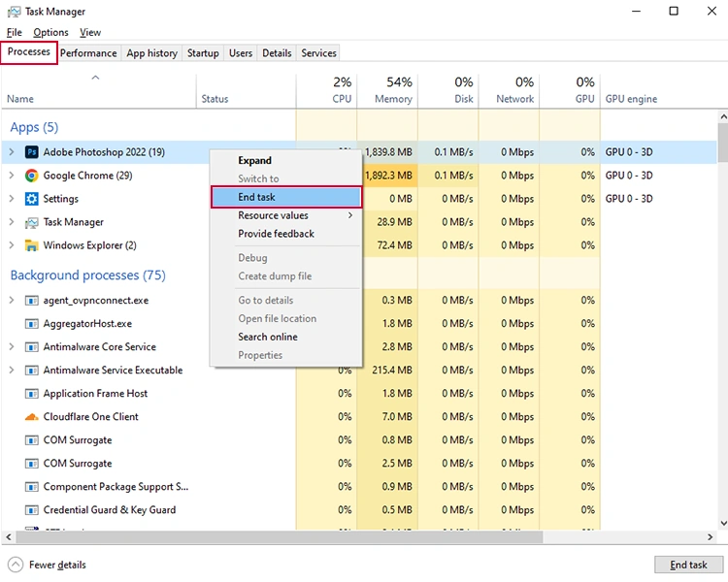
Task: Click the horizontal scrollbar thumb
Action: tap(280, 537)
